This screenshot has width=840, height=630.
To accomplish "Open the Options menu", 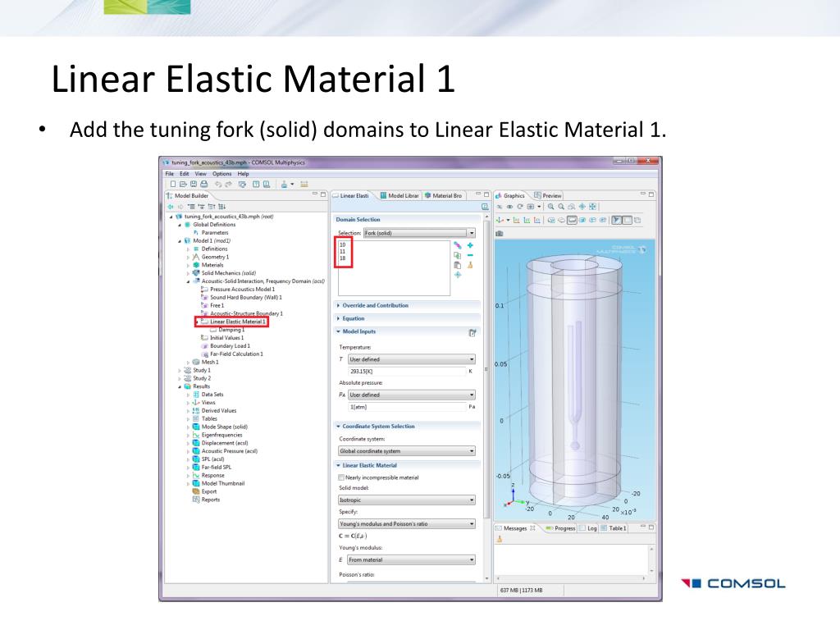I will pos(221,174).
